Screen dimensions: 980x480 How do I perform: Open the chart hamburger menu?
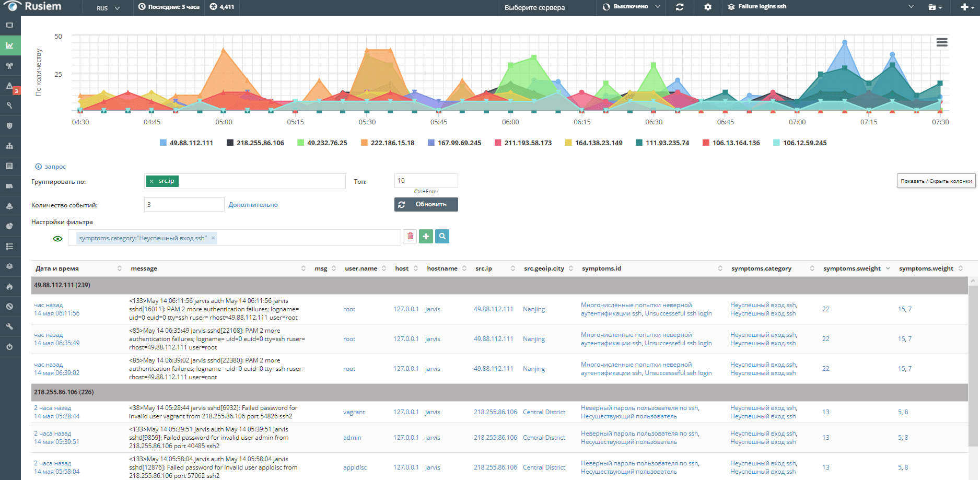click(x=942, y=42)
